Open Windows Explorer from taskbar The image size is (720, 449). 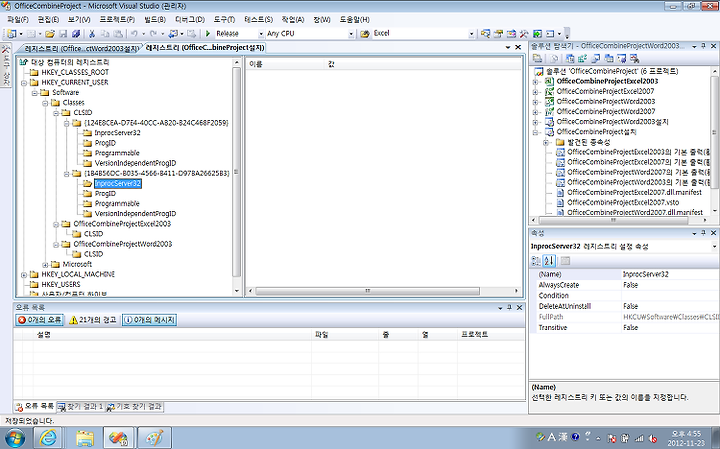click(85, 438)
